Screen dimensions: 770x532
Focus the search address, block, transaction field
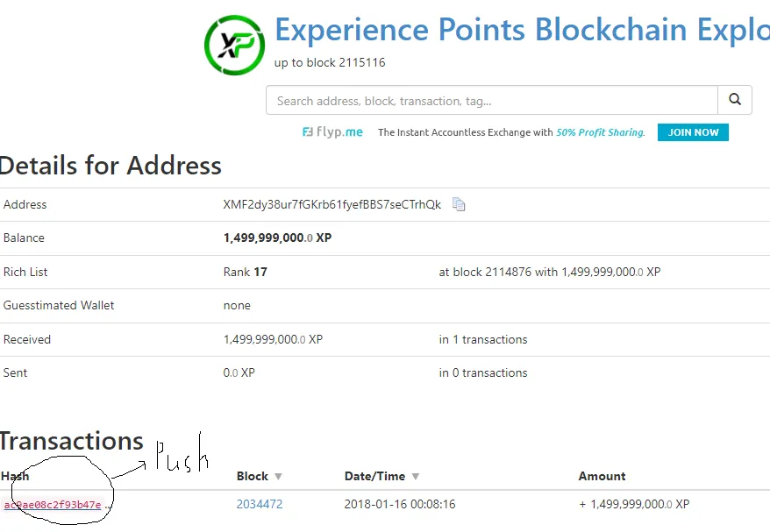click(x=492, y=101)
